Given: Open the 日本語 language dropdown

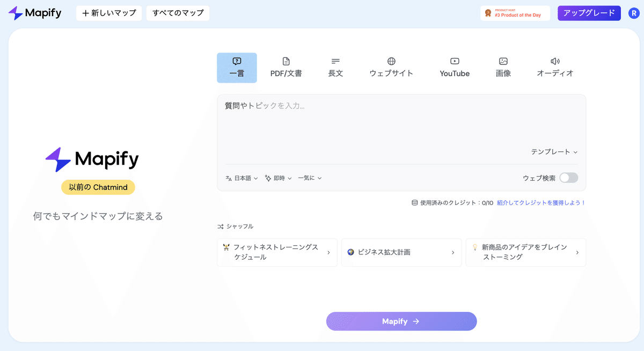Looking at the screenshot, I should pyautogui.click(x=241, y=178).
